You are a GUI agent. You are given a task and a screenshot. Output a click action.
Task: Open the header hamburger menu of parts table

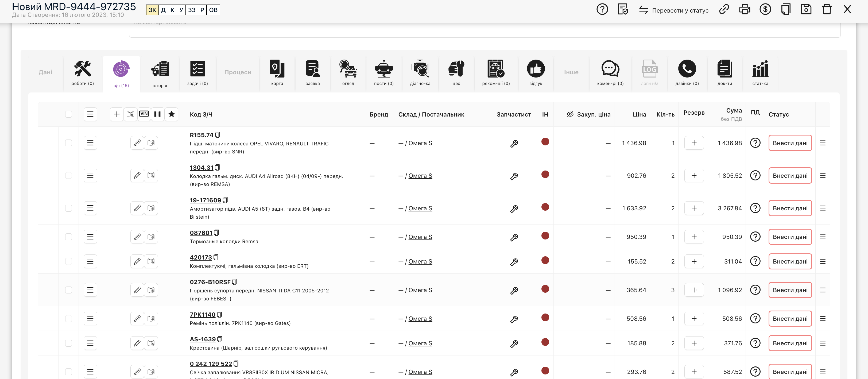[x=90, y=114]
